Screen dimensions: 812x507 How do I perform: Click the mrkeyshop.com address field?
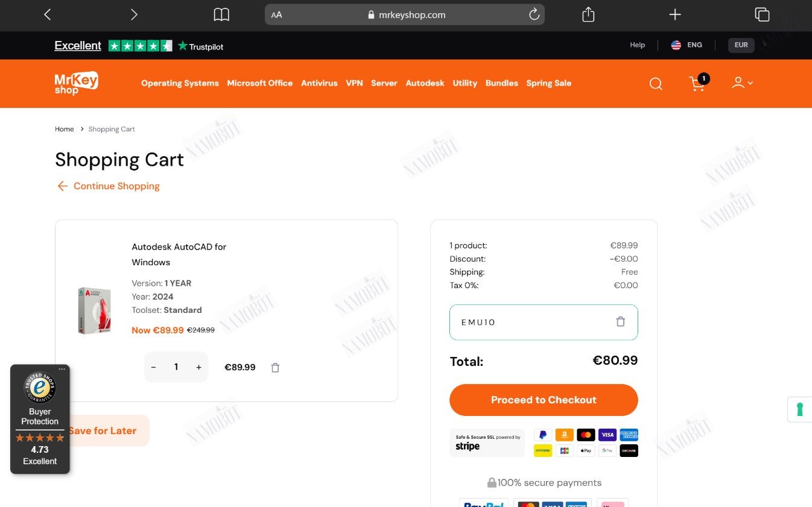click(x=405, y=15)
